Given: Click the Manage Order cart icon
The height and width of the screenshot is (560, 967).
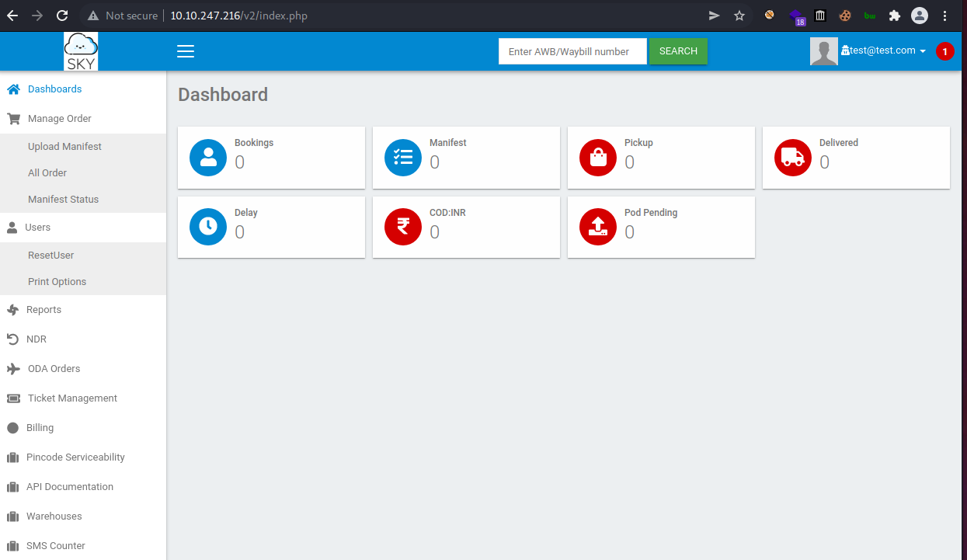Looking at the screenshot, I should (13, 119).
